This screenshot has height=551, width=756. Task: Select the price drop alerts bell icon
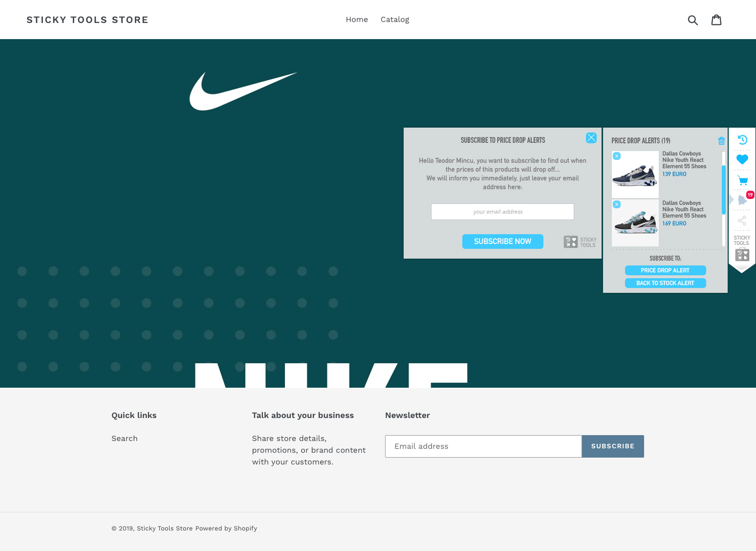click(x=742, y=198)
